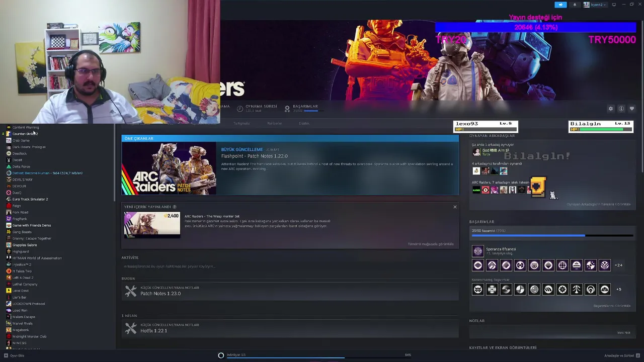
Task: Select Lethal Company in the library
Action: click(x=25, y=284)
